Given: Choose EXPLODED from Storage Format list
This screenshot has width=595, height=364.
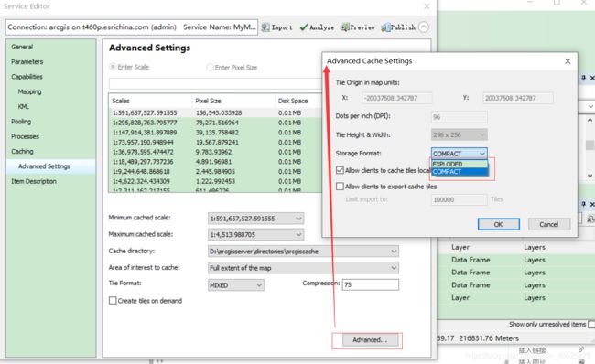Looking at the screenshot, I should tap(460, 164).
